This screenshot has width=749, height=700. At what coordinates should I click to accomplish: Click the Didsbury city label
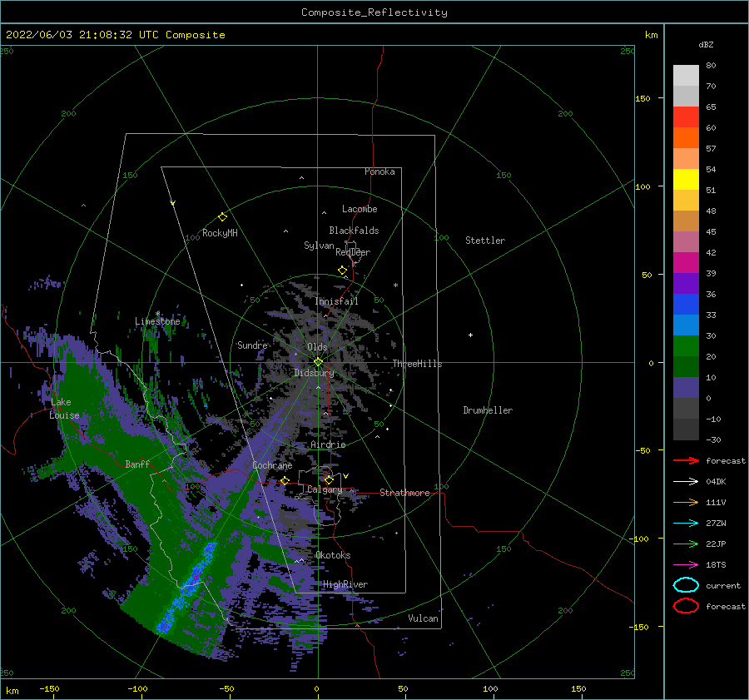[x=314, y=373]
